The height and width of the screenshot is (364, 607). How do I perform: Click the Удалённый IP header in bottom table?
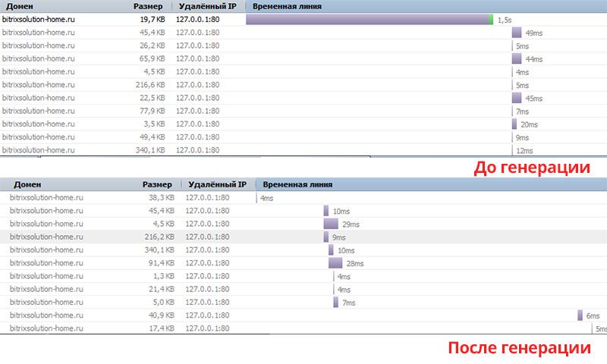[217, 184]
